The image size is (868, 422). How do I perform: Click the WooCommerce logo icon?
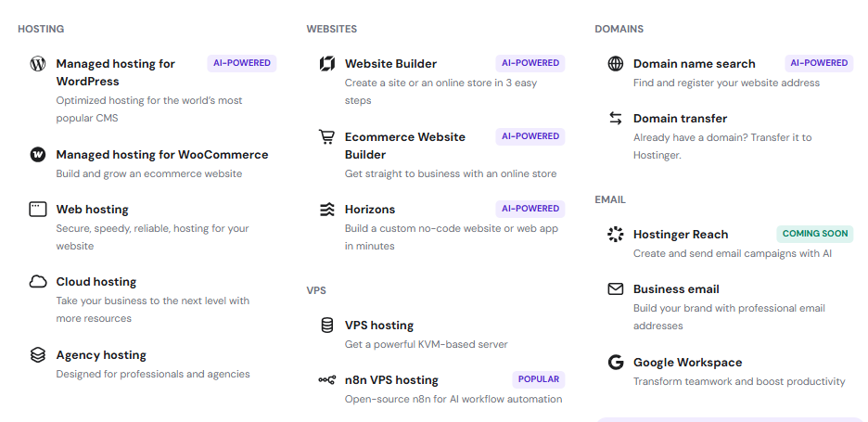click(x=38, y=155)
